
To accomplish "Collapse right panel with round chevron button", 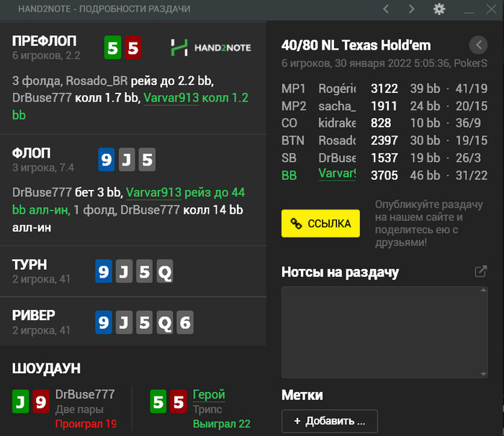I will pyautogui.click(x=478, y=45).
